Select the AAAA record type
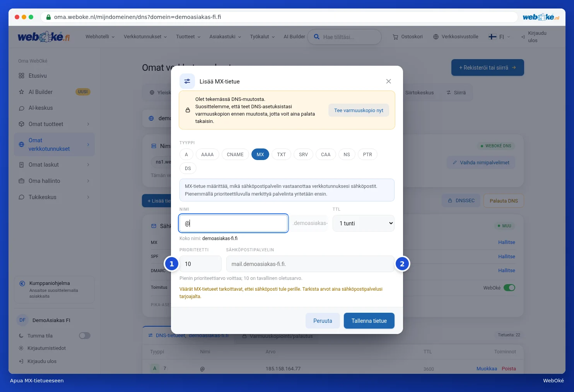 pos(207,155)
